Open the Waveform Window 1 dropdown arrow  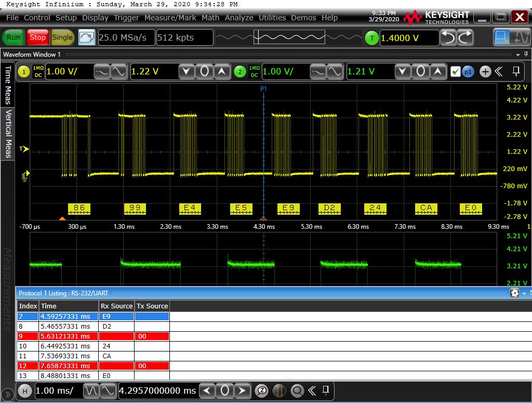pyautogui.click(x=518, y=55)
